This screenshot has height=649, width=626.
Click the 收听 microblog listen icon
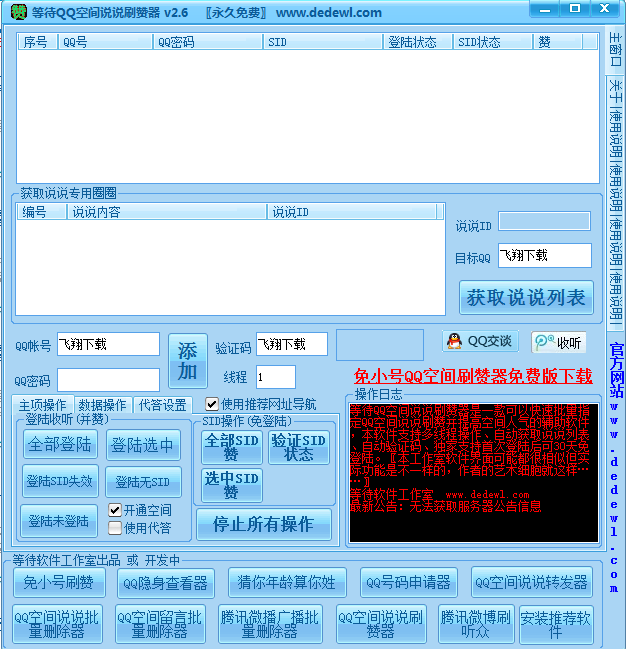[x=544, y=342]
